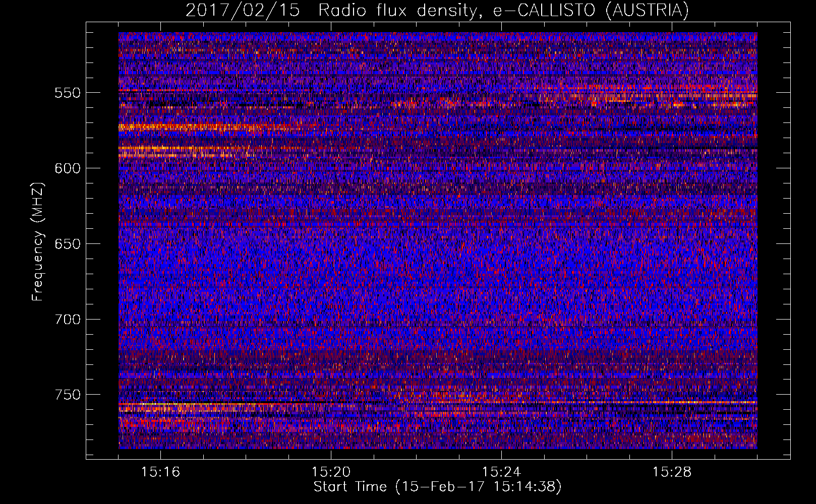Click the 'Frequency (MHZ)' axis label

pos(38,242)
